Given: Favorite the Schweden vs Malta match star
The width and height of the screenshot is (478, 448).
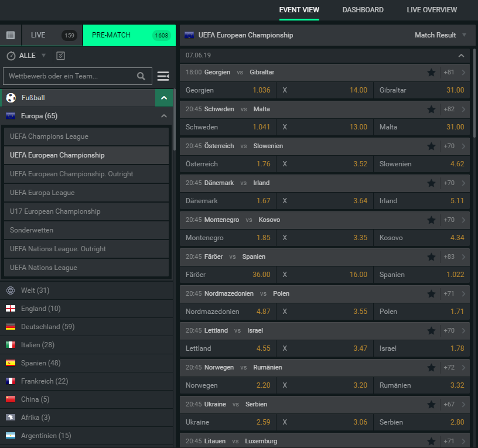Looking at the screenshot, I should 431,110.
